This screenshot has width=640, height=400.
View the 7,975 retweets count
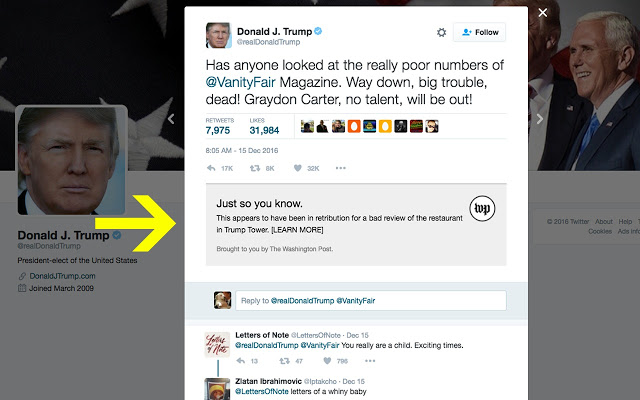pyautogui.click(x=218, y=131)
